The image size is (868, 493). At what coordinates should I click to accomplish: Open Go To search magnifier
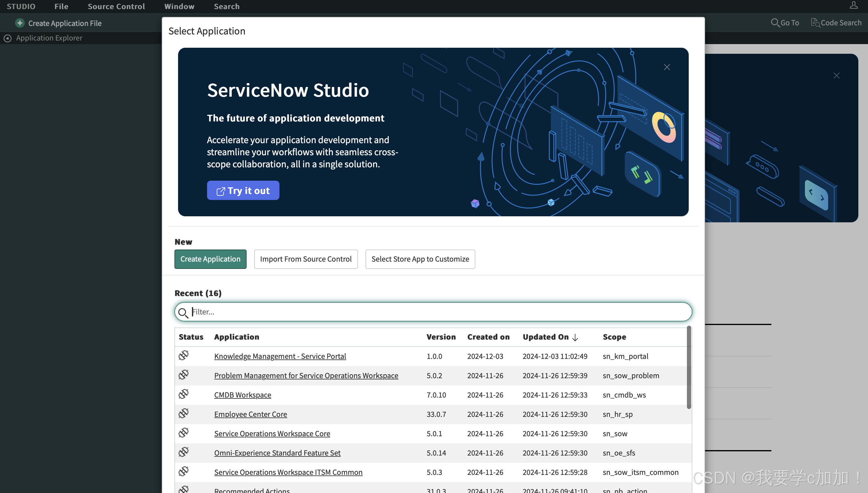(775, 23)
